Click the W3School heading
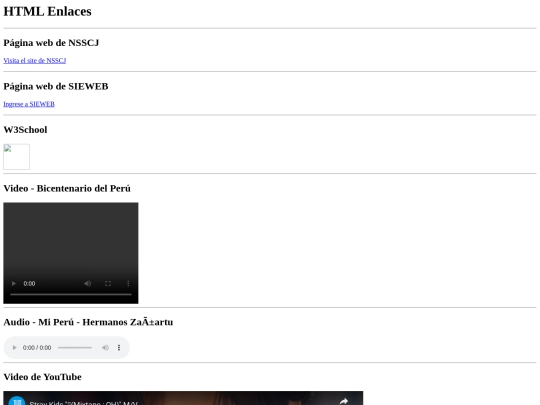The width and height of the screenshot is (540, 405). pos(25,130)
